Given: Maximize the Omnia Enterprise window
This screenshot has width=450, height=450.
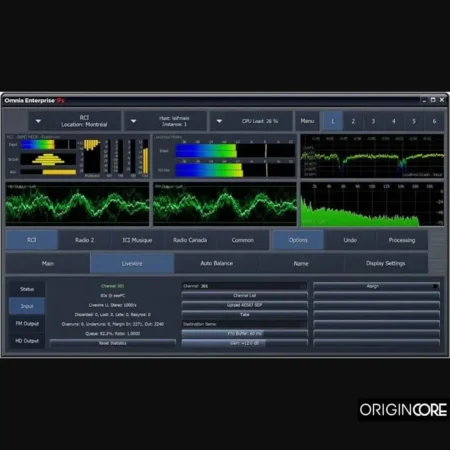Looking at the screenshot, I should (x=433, y=100).
